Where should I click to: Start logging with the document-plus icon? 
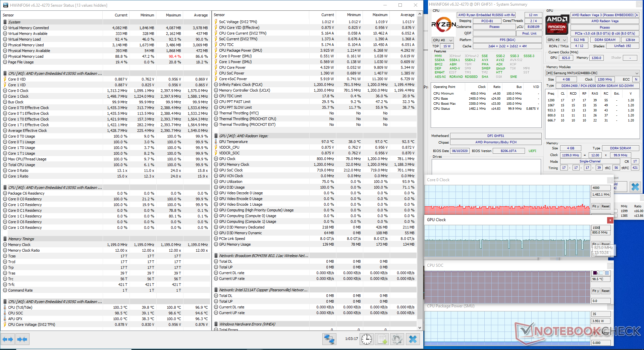(382, 339)
